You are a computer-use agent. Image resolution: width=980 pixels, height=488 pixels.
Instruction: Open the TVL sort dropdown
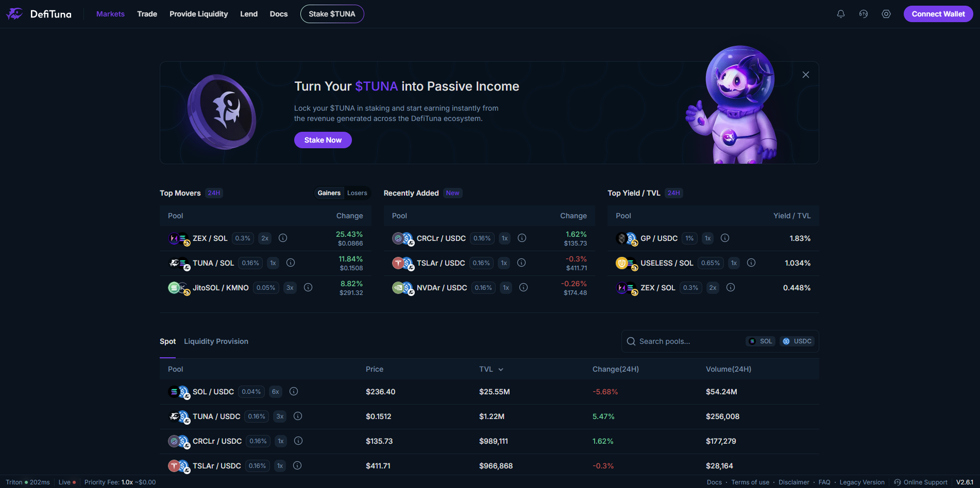[491, 369]
